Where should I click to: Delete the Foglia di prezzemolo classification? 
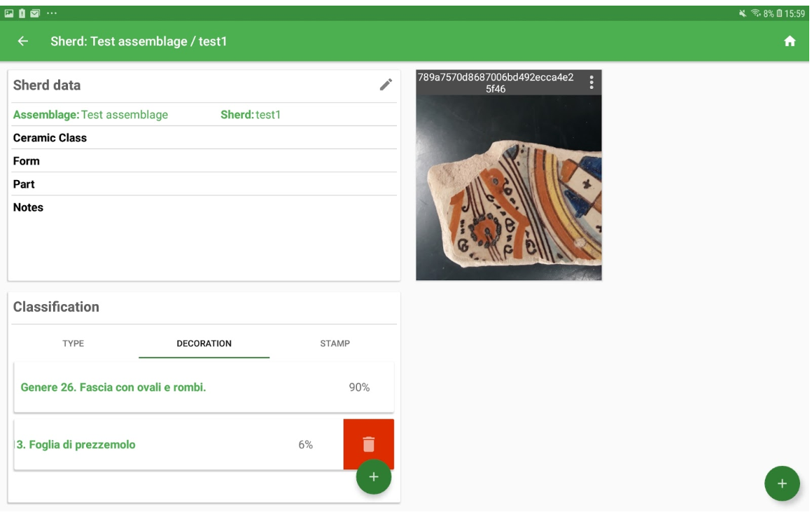(368, 444)
